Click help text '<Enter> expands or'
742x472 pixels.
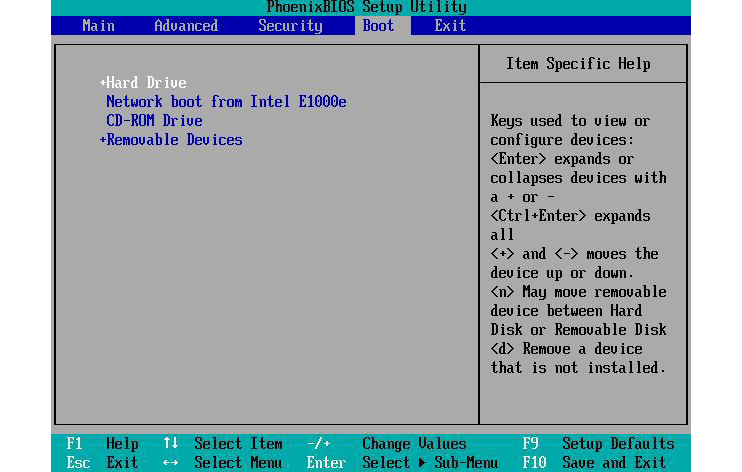(x=562, y=159)
